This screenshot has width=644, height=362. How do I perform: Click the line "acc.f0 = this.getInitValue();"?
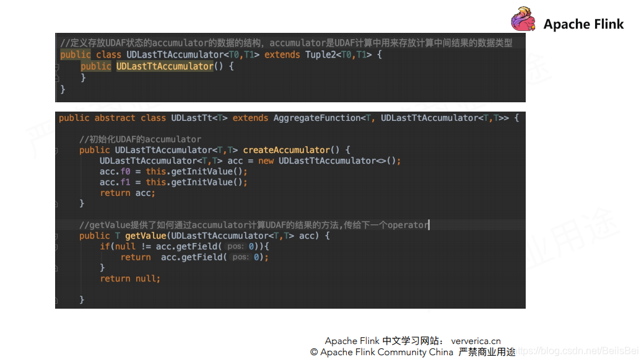(x=173, y=172)
